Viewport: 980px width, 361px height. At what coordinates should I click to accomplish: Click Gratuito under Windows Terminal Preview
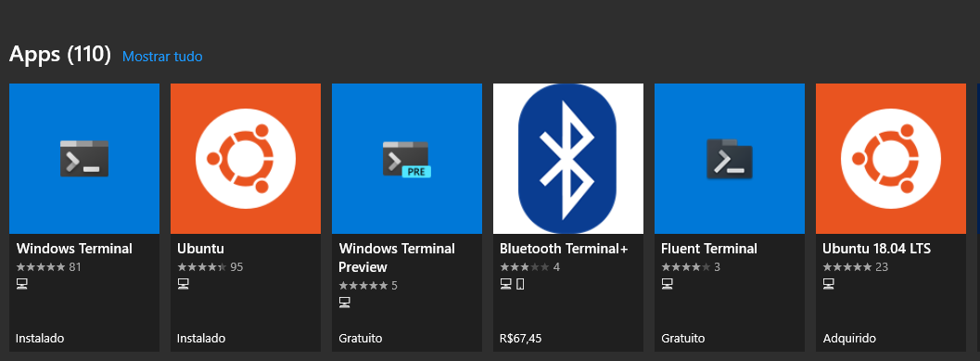coord(360,339)
